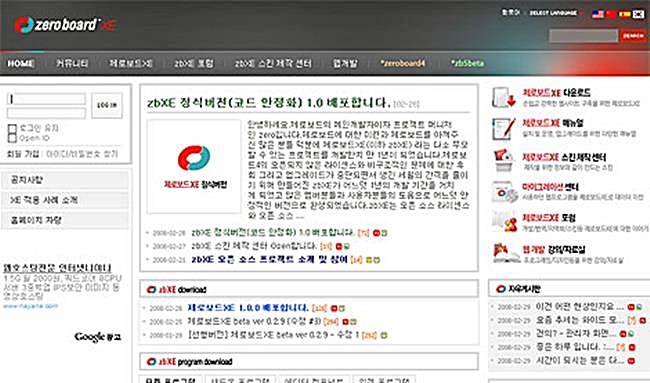Screen dimensions: 650x383
Task: Open post 제로보드XE beta ver 0.2.9 (수정 #3)
Action: (254, 321)
